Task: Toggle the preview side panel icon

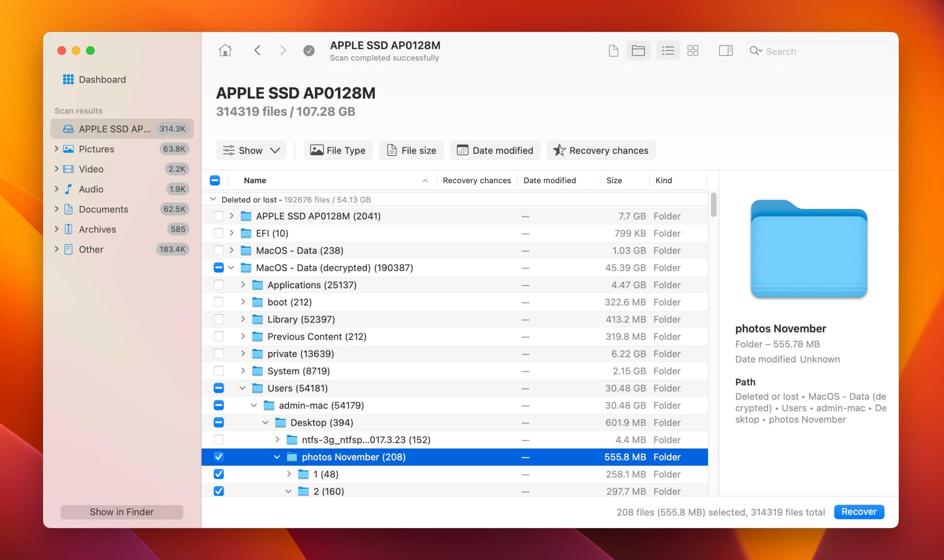Action: click(725, 51)
